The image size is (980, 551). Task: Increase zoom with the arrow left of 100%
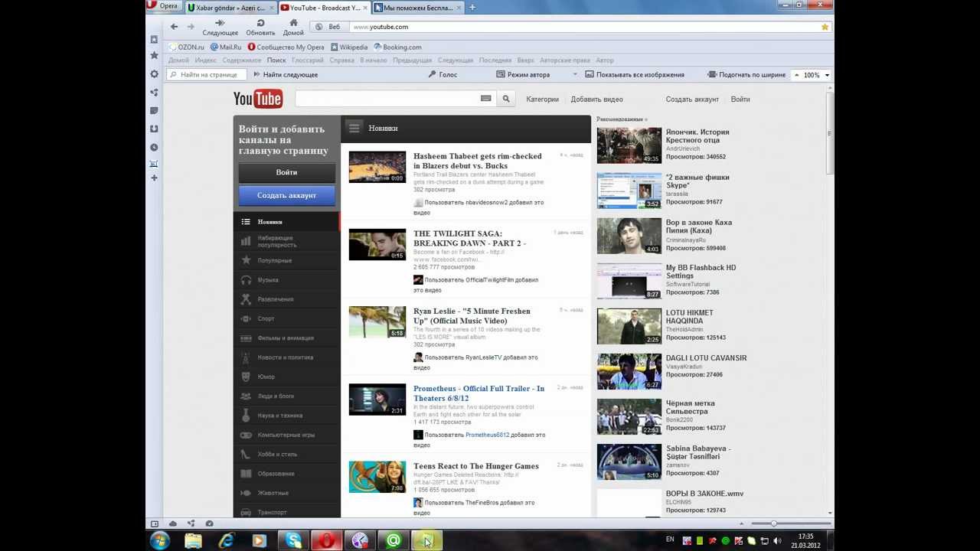click(x=796, y=75)
